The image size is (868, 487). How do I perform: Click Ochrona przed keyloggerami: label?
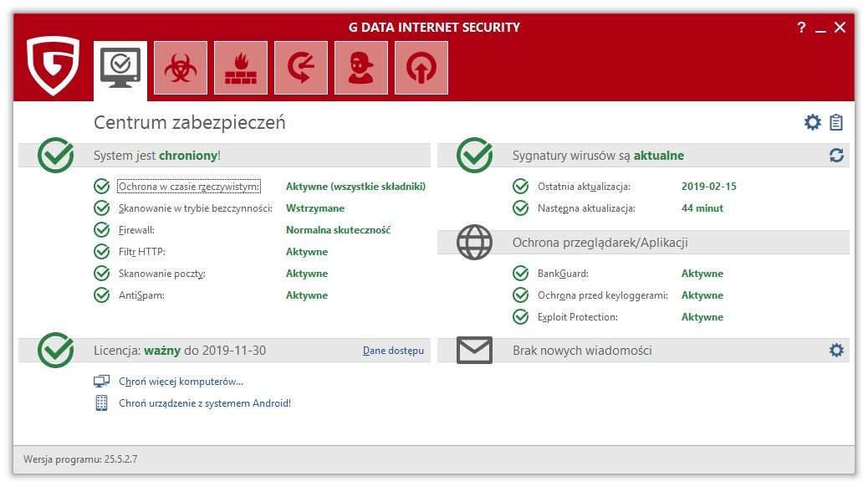point(603,295)
